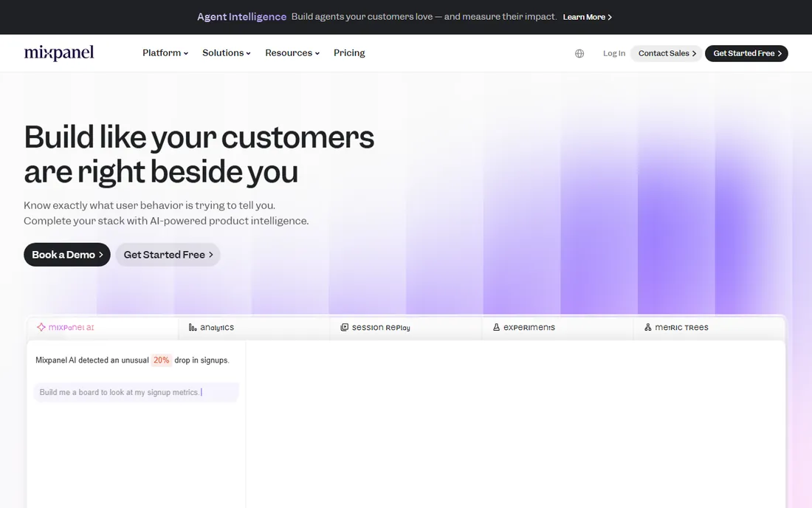The image size is (812, 508).
Task: Click the Analytics bar chart icon
Action: click(193, 327)
